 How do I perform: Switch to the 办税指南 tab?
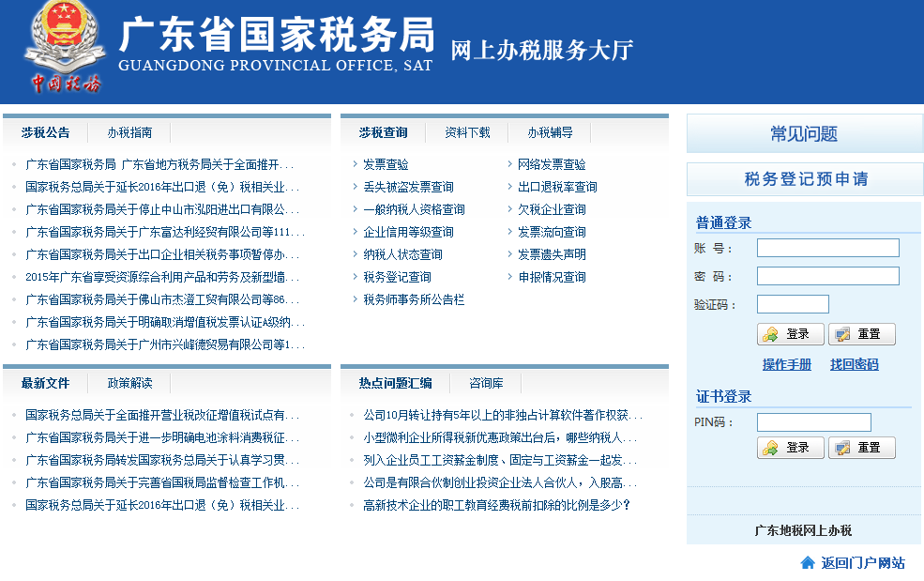coord(129,132)
